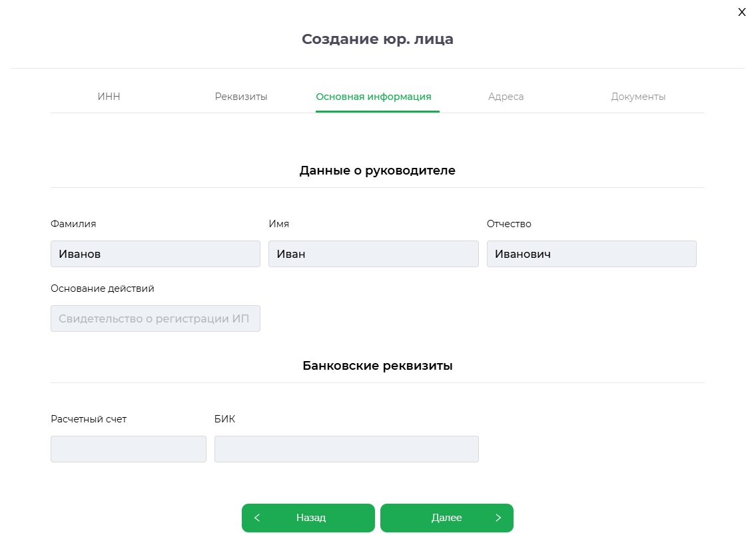Screen dimensions: 756x551
Task: Click the Основание действий input field
Action: (155, 318)
